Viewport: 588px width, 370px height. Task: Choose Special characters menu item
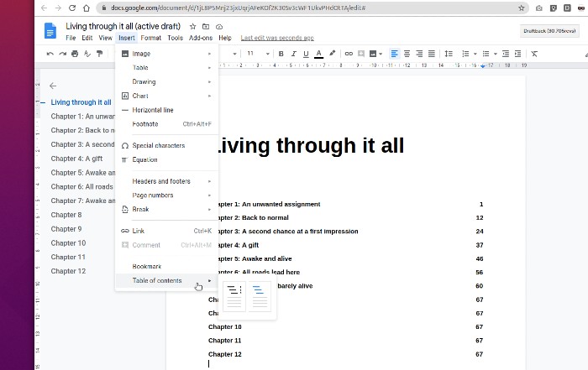pyautogui.click(x=166, y=146)
